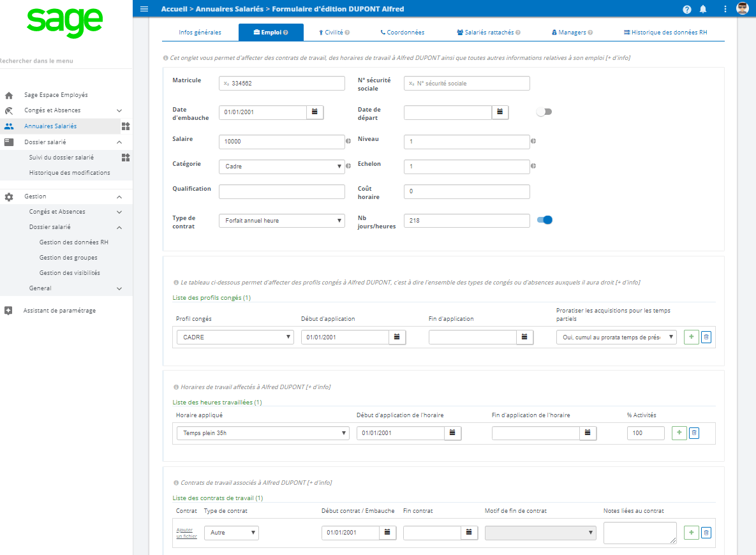Open the notifications bell icon
This screenshot has height=555, width=756.
(703, 9)
